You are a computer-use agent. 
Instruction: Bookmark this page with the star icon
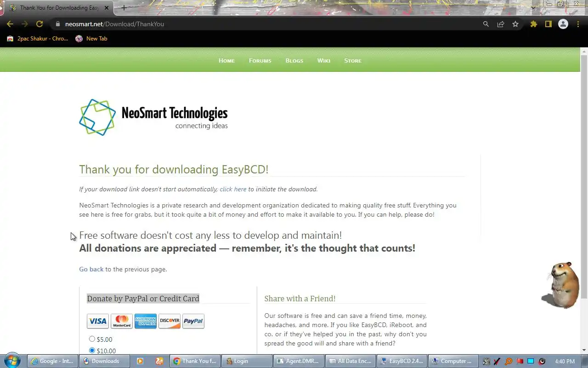coord(515,24)
